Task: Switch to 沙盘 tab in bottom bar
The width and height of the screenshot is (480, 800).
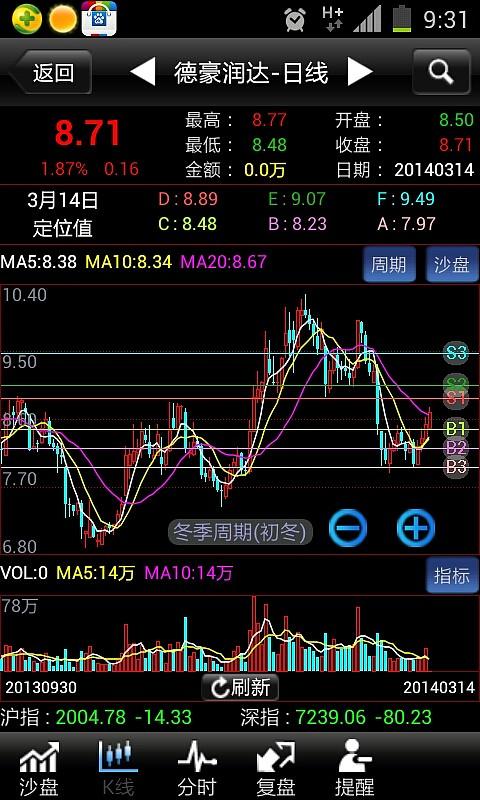Action: (39, 768)
